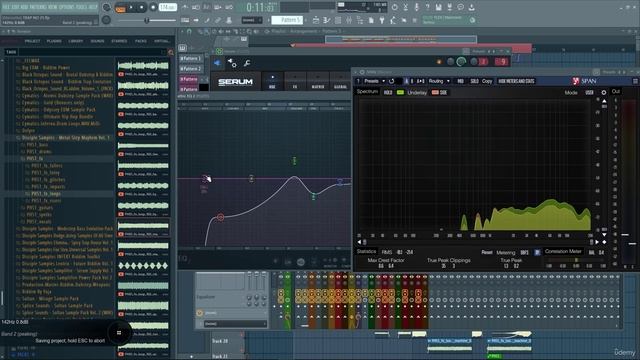640x360 pixels.
Task: Click the wrench icon in Serum wrapper
Action: pyautogui.click(x=247, y=63)
